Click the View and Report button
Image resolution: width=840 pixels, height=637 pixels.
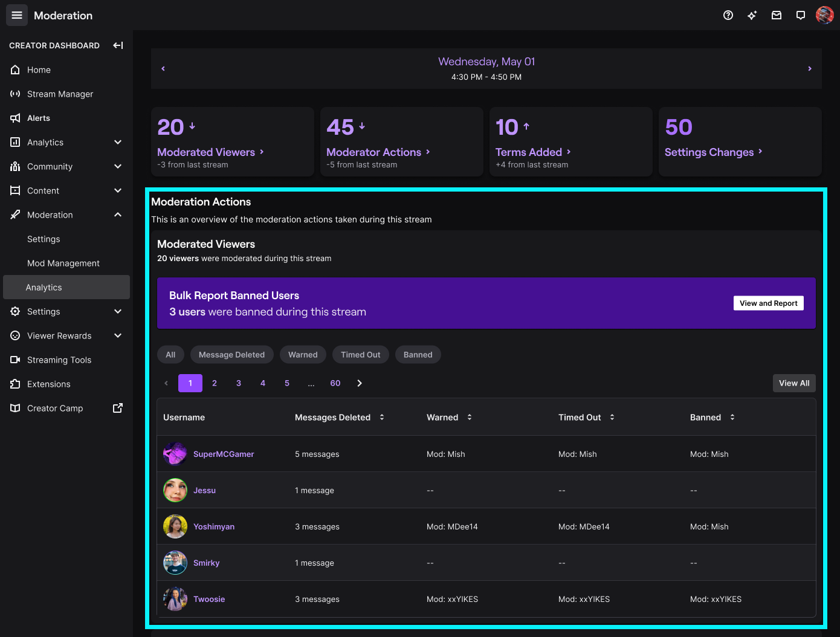point(768,303)
